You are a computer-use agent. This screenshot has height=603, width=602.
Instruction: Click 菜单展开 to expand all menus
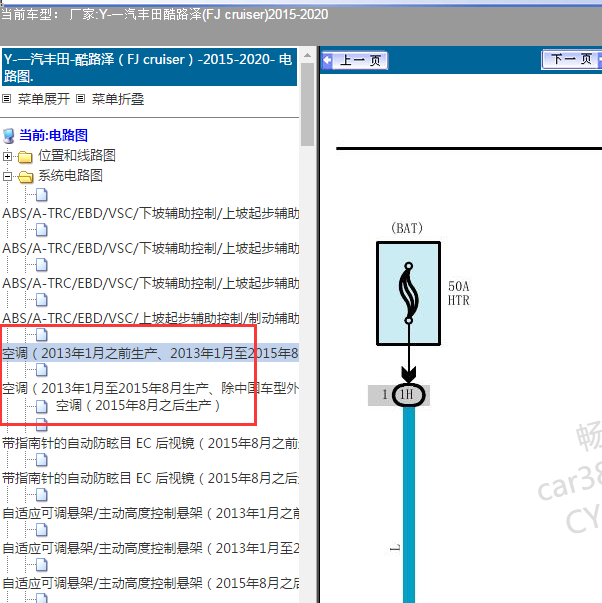tap(44, 99)
